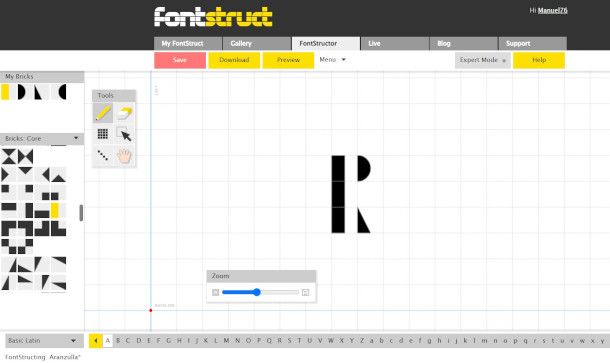Switch to the FontStructor tab
Viewport: 610px width, 363px height.
326,44
